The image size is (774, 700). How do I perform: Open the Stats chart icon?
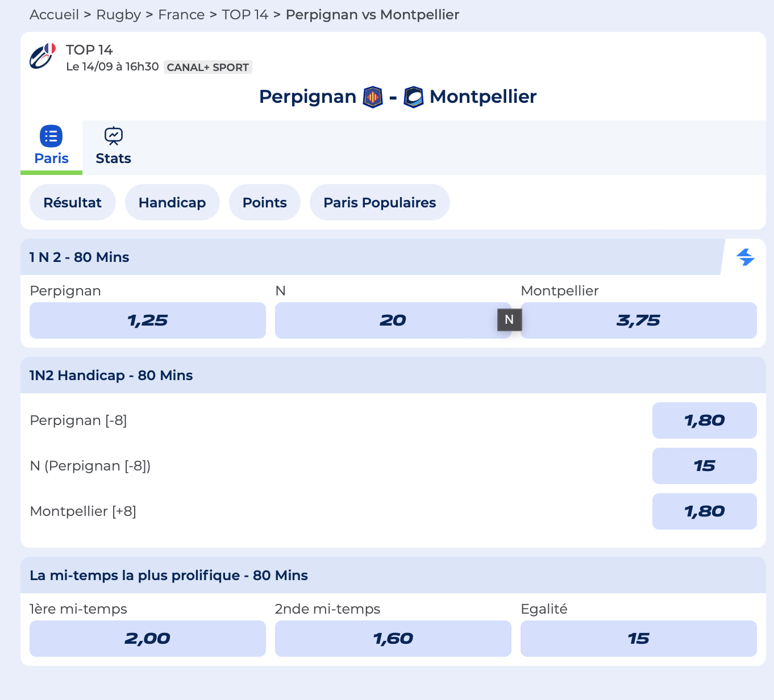point(114,136)
